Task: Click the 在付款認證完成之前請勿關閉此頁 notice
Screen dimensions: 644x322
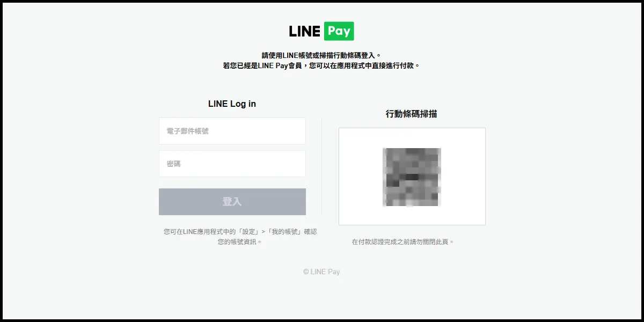Action: coord(403,242)
